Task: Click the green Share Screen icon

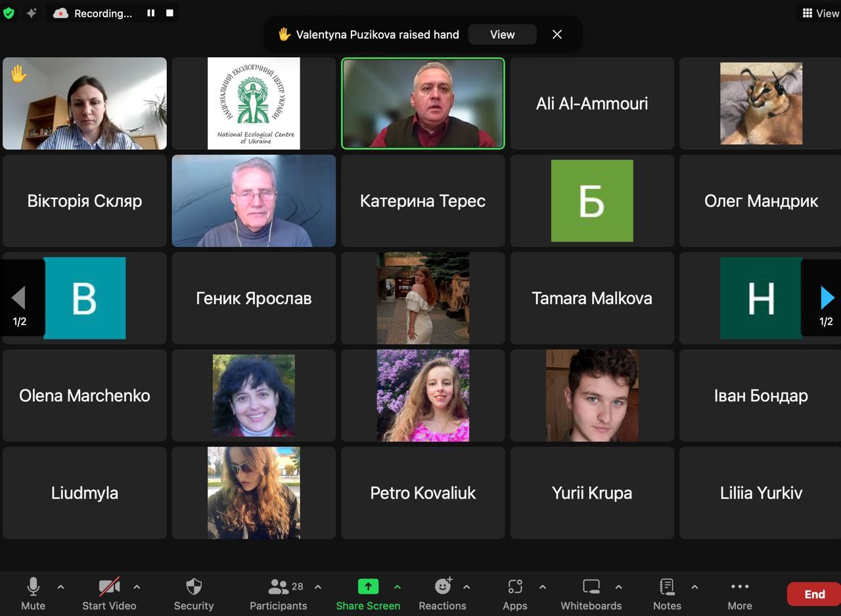Action: pyautogui.click(x=368, y=586)
